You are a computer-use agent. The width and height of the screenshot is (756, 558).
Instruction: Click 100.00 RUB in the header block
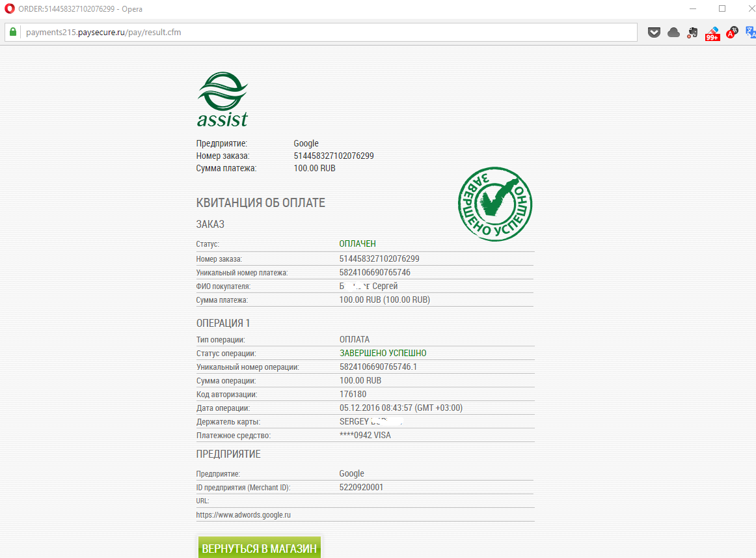pyautogui.click(x=314, y=168)
